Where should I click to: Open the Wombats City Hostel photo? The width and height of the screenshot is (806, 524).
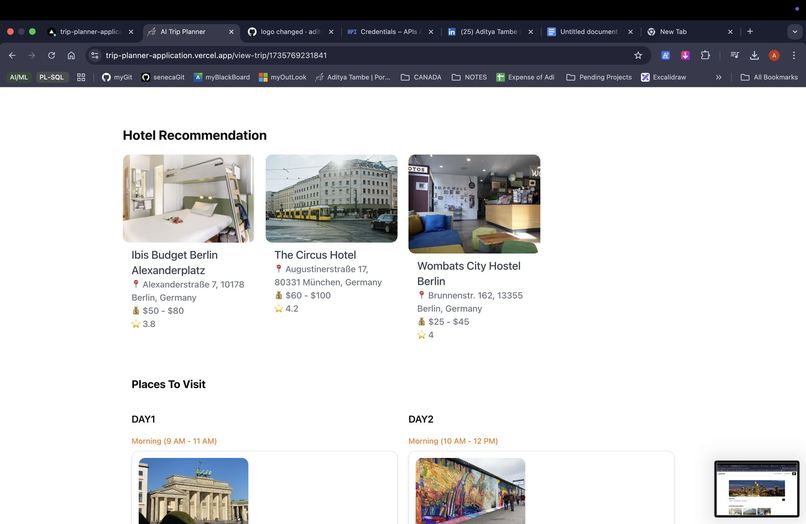pos(474,204)
